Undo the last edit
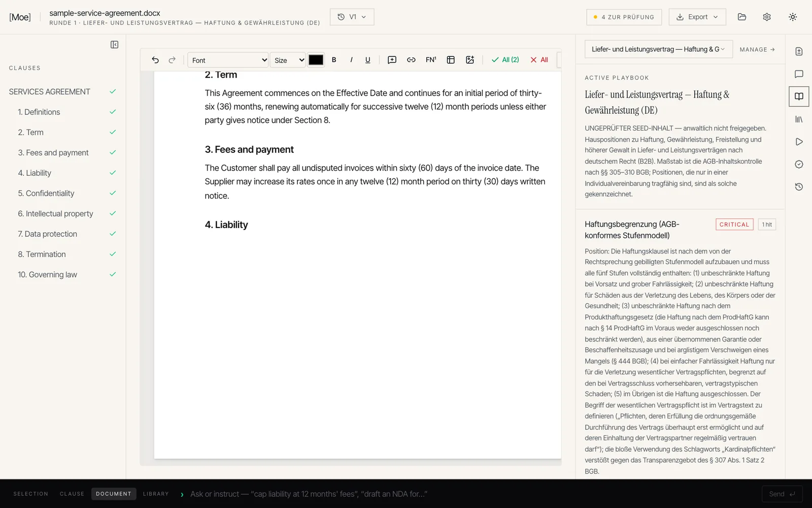Screen dimensions: 812x508 pos(155,60)
